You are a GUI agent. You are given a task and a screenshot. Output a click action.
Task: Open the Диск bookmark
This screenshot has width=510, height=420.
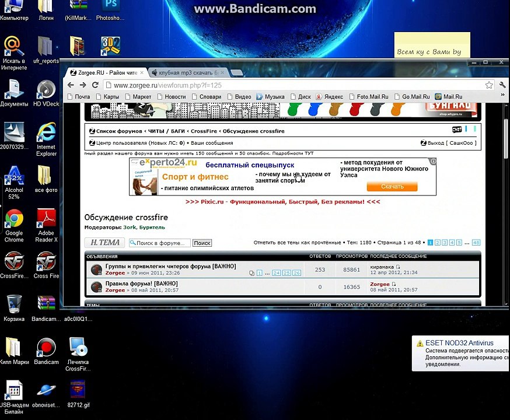click(x=301, y=97)
